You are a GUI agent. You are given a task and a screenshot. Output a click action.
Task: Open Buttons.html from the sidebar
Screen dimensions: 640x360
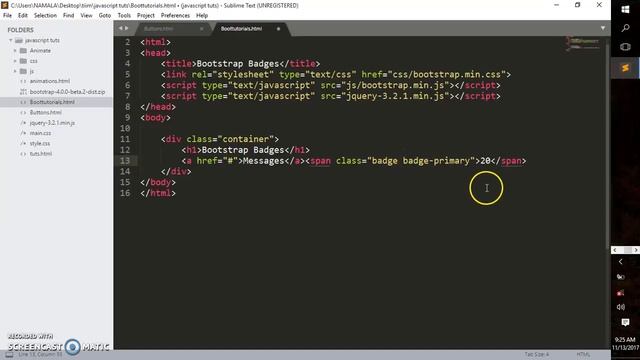pos(46,112)
